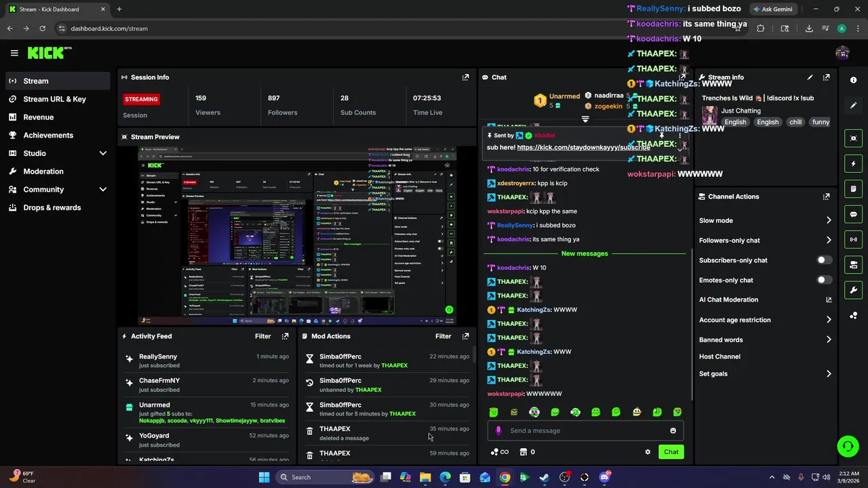
Task: Click the Kick logo
Action: click(x=50, y=52)
